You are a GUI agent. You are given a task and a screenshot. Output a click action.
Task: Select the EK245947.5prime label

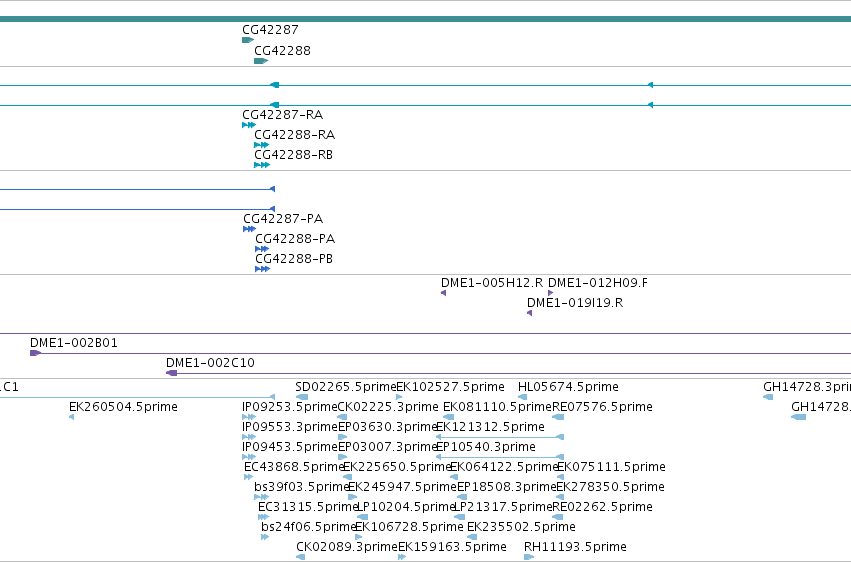(x=402, y=487)
